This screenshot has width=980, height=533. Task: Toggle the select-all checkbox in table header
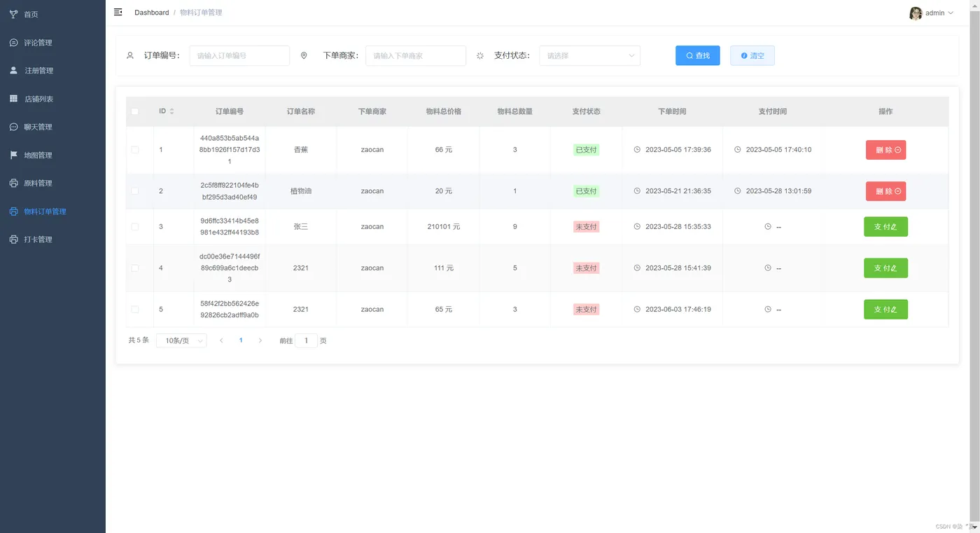[135, 111]
